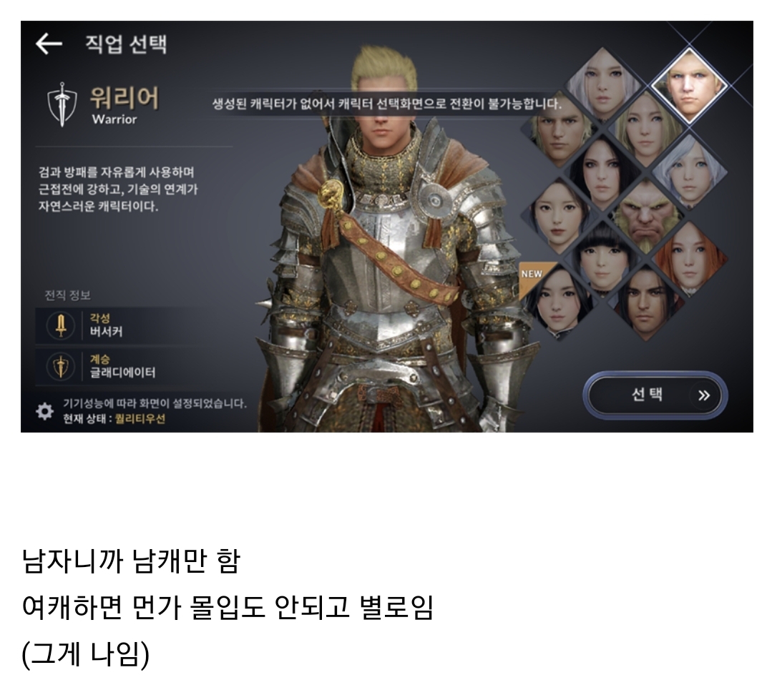Go back using the arrow icon

pos(49,44)
